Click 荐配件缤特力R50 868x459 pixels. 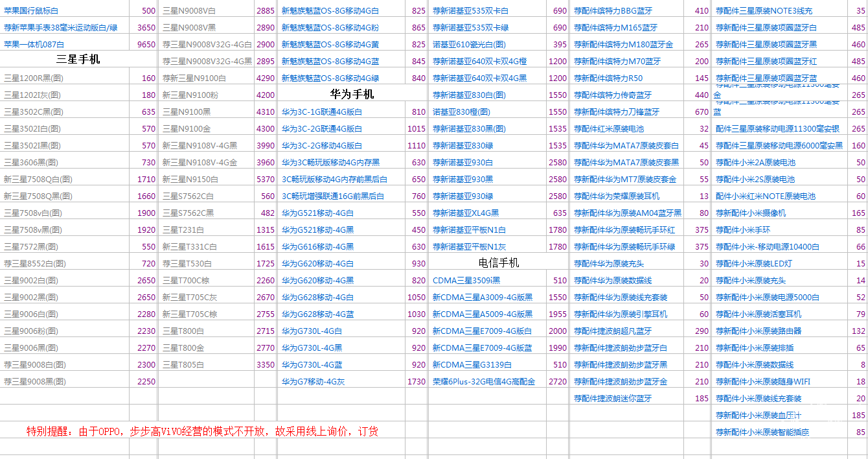608,78
